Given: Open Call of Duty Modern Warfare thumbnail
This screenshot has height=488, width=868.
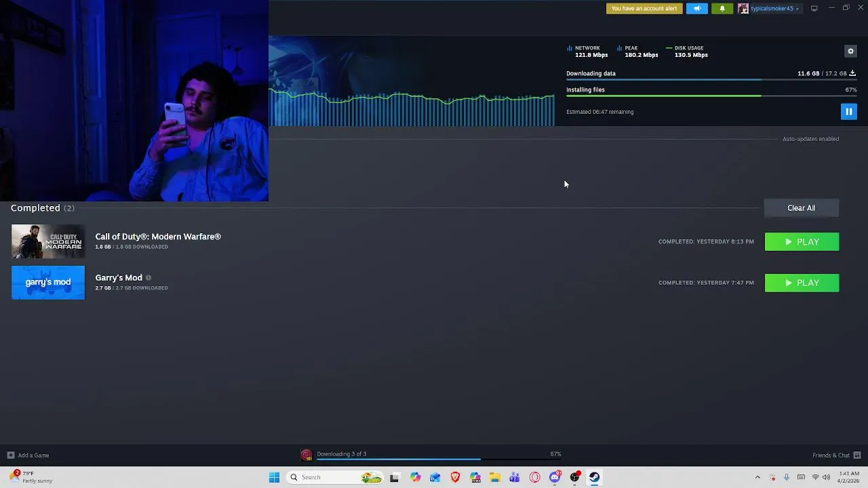Looking at the screenshot, I should [x=48, y=242].
